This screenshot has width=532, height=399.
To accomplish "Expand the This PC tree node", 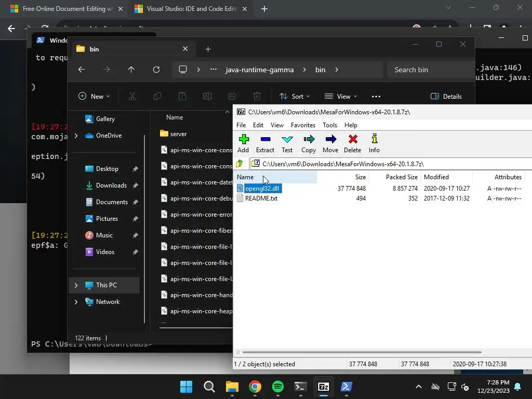I will [76, 285].
